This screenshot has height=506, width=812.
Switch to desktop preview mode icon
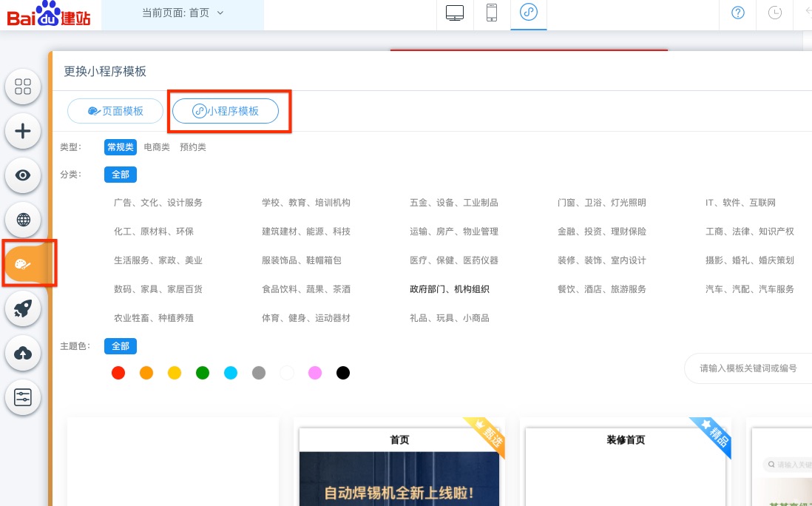pos(455,13)
